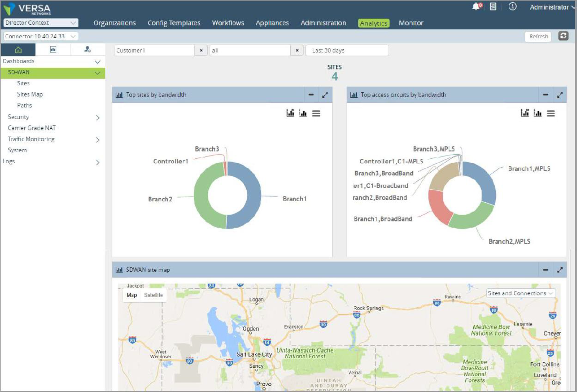Screen dimensions: 577x392
Task: Click the SITES count 4
Action: coord(334,76)
